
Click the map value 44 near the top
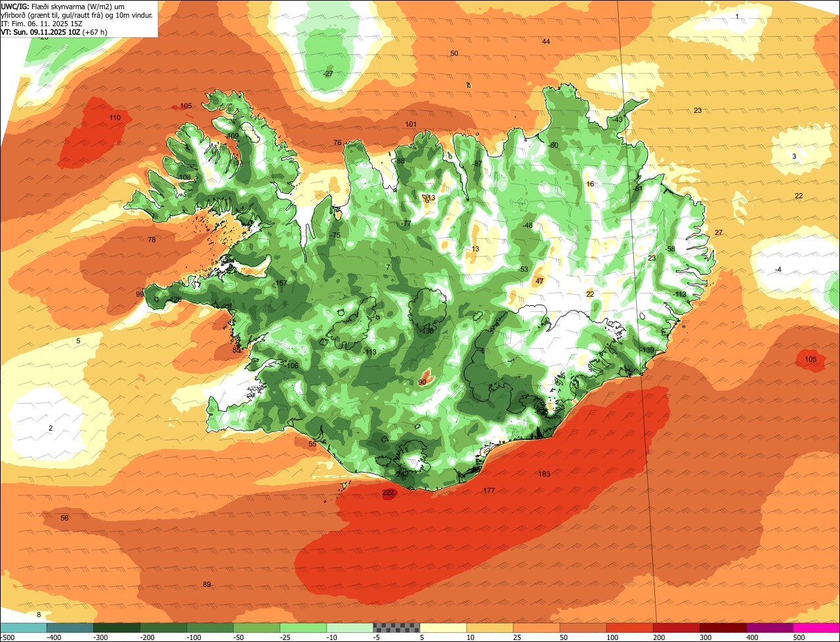[x=546, y=41]
